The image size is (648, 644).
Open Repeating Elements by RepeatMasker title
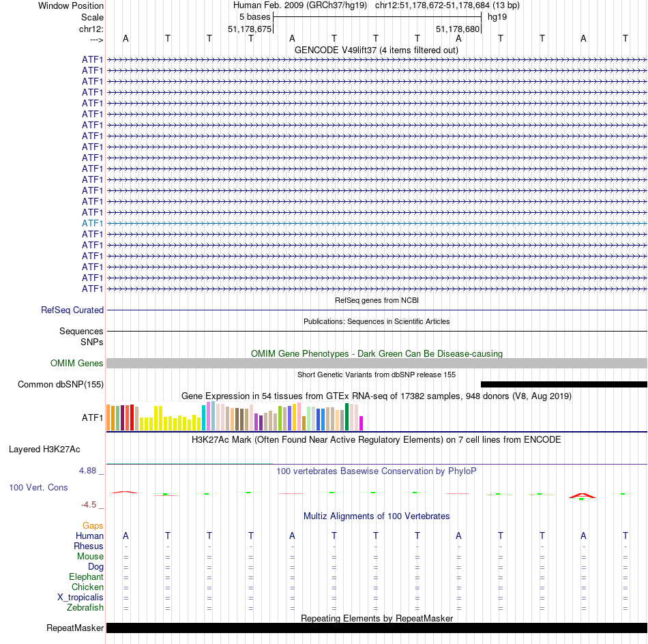coord(377,618)
